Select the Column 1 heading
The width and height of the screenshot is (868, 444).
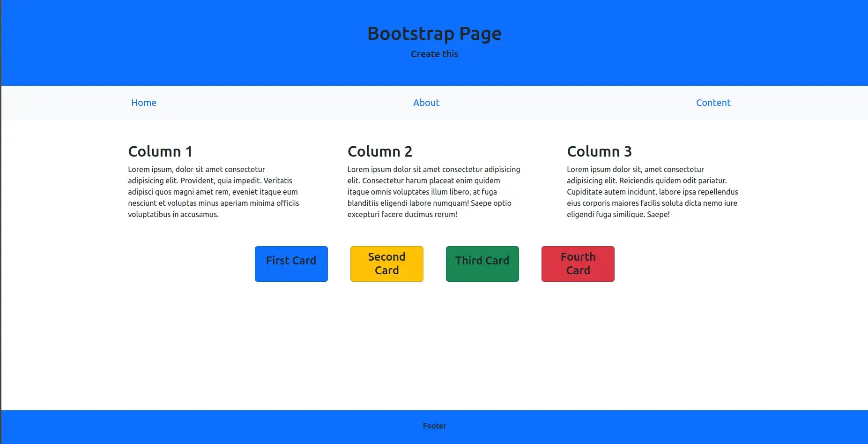[x=160, y=151]
